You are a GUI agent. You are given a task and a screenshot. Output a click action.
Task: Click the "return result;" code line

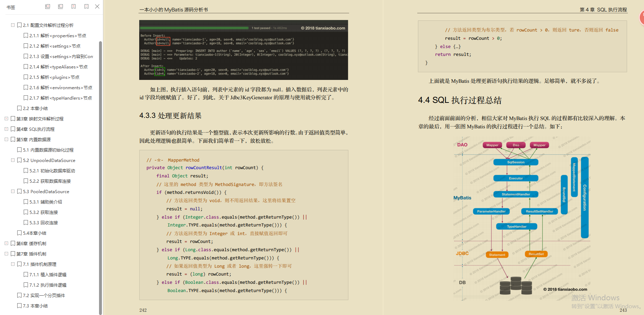(x=453, y=54)
